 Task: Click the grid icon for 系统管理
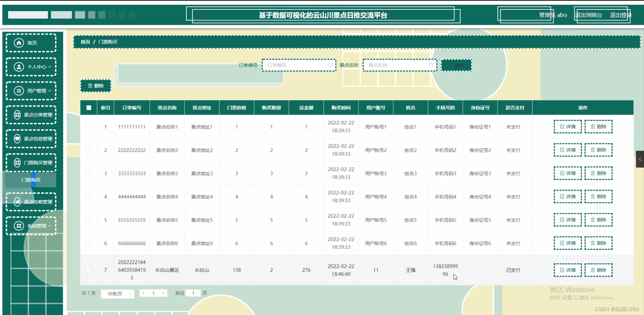(x=19, y=226)
